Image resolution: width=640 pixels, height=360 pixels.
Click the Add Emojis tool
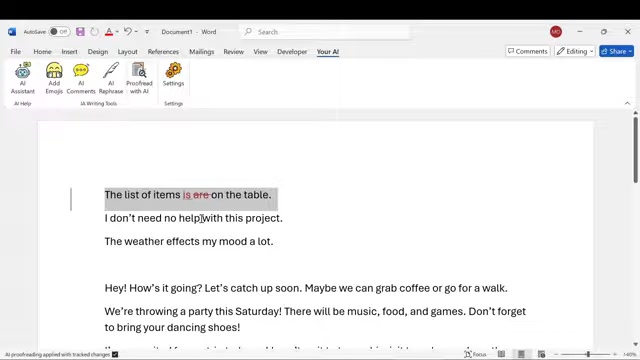(x=54, y=78)
